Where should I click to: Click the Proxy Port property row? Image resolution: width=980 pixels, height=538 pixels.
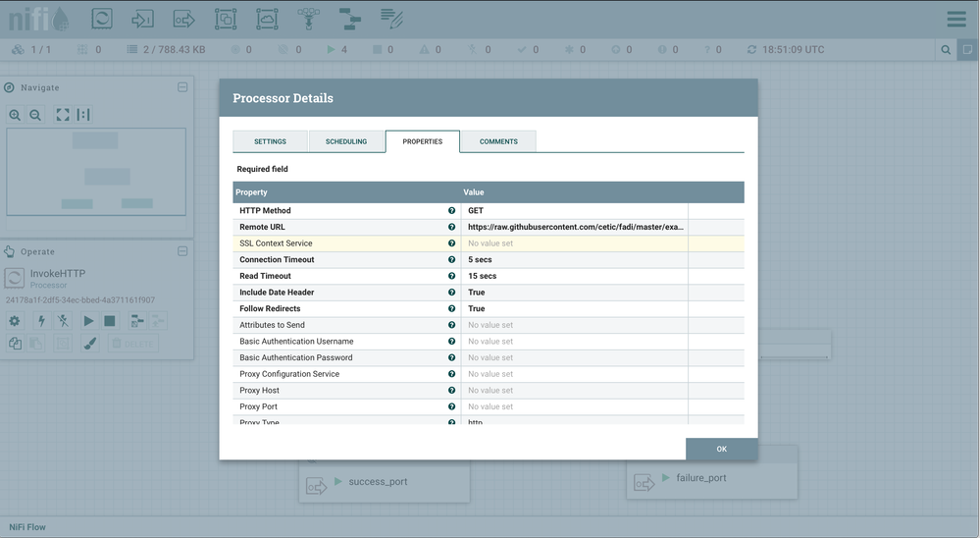(489, 406)
